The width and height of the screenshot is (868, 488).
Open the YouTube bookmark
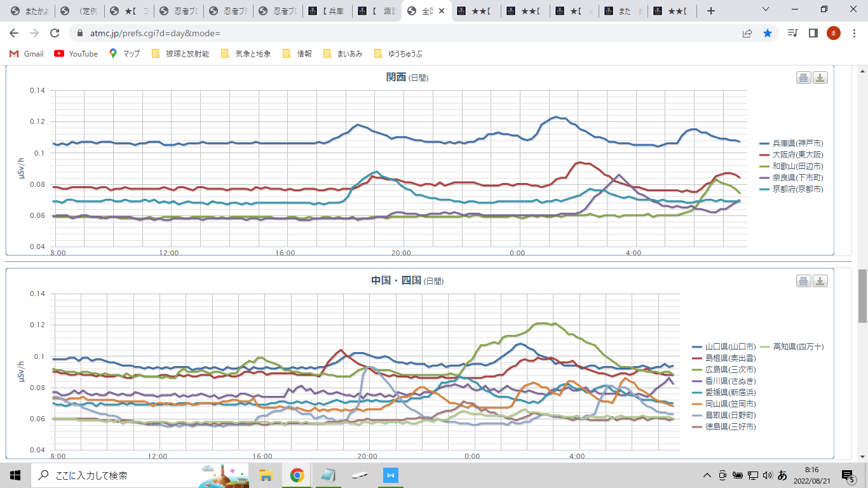pos(76,54)
